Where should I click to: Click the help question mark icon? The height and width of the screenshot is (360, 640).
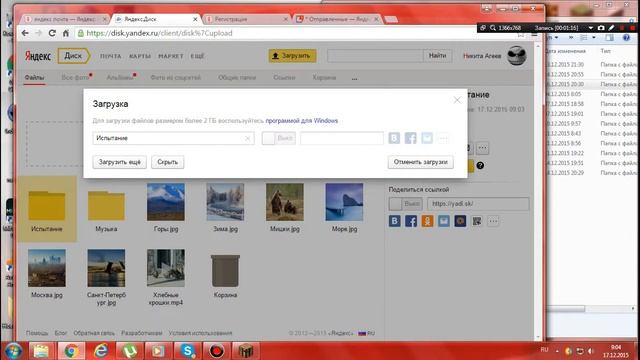(x=480, y=165)
